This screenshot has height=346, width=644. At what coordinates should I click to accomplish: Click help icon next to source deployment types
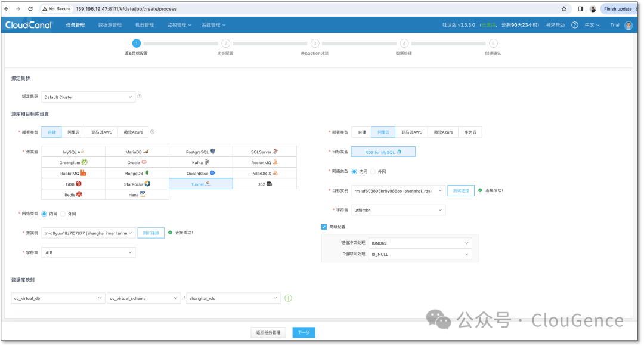pos(153,132)
